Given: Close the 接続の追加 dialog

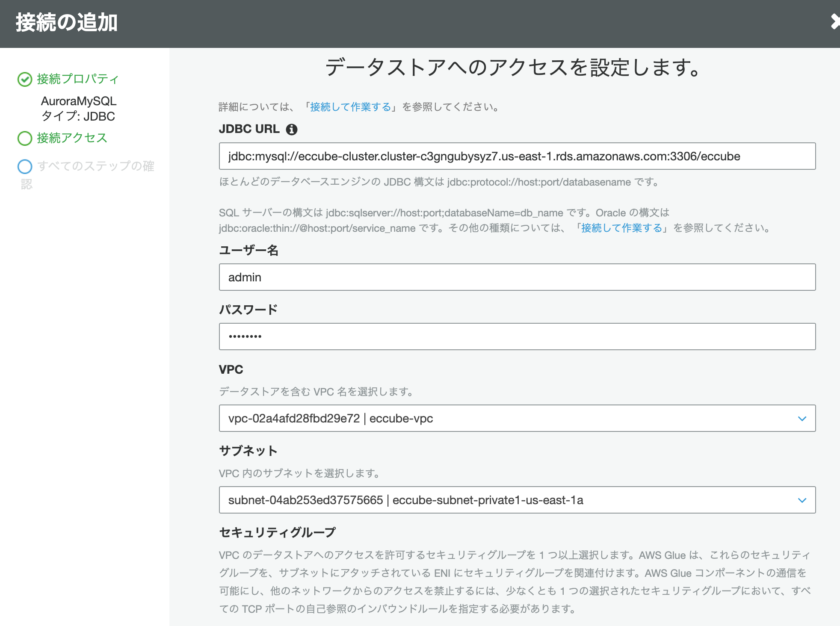Looking at the screenshot, I should coord(835,21).
